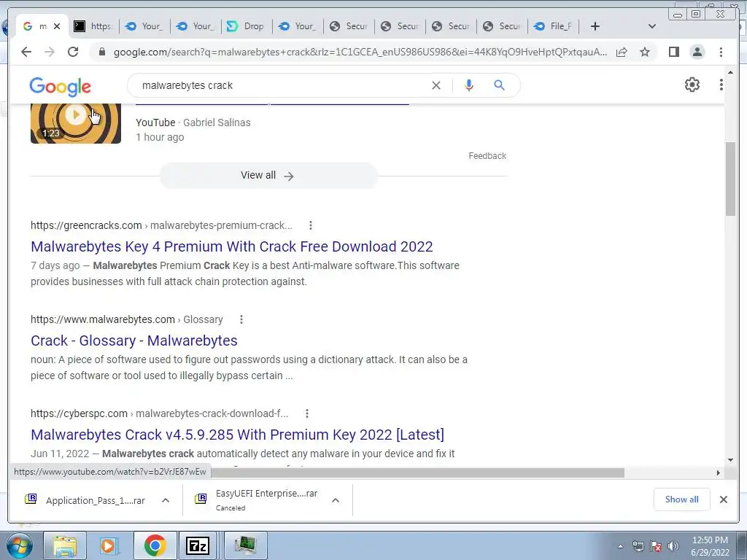This screenshot has height=560, width=747.
Task: Switch to the 'https' terminal-icon tab
Action: [93, 26]
